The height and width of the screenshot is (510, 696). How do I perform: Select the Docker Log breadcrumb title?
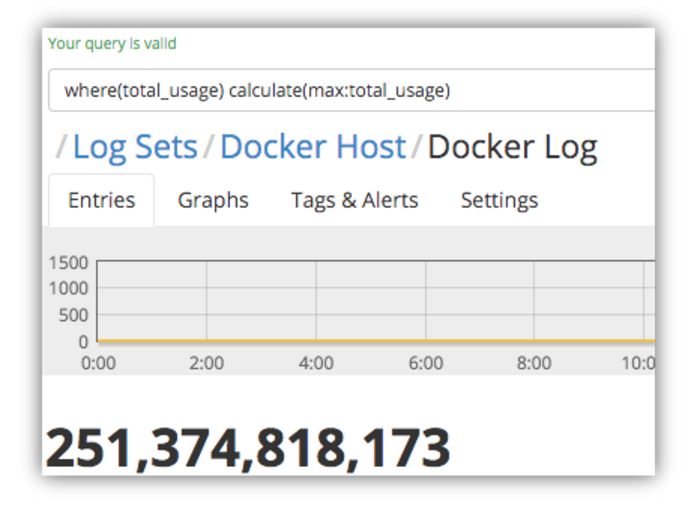point(512,147)
